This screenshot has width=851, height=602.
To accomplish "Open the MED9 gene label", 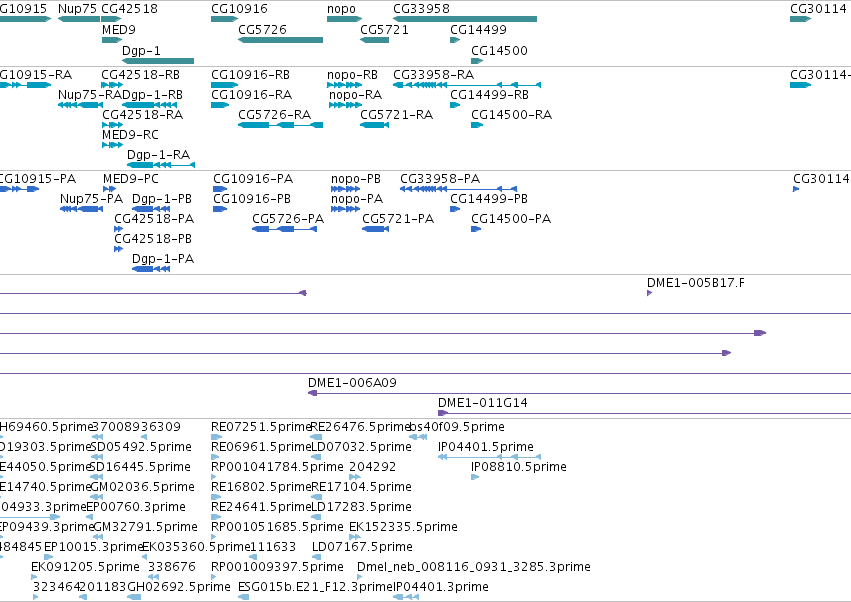I will click(119, 29).
